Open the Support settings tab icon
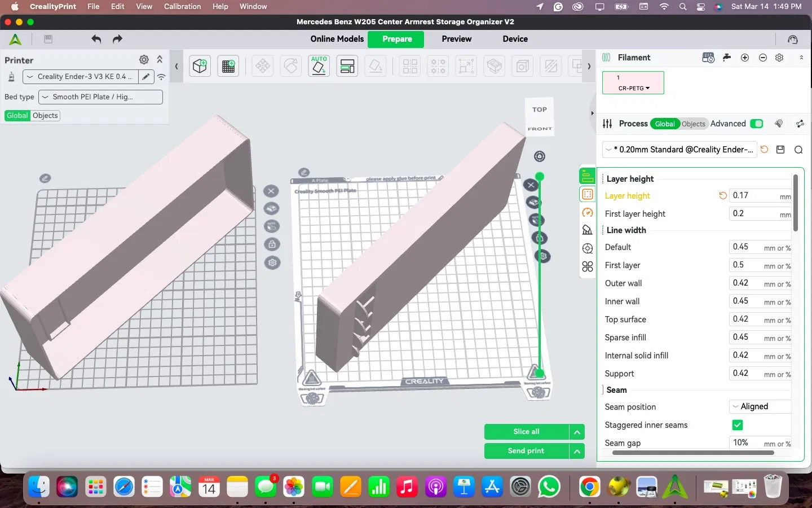 pyautogui.click(x=588, y=230)
